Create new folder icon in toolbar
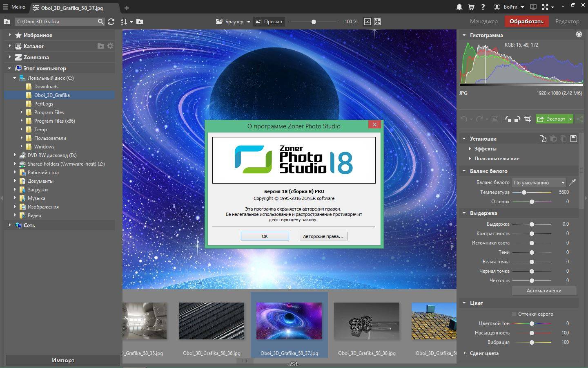 point(140,22)
